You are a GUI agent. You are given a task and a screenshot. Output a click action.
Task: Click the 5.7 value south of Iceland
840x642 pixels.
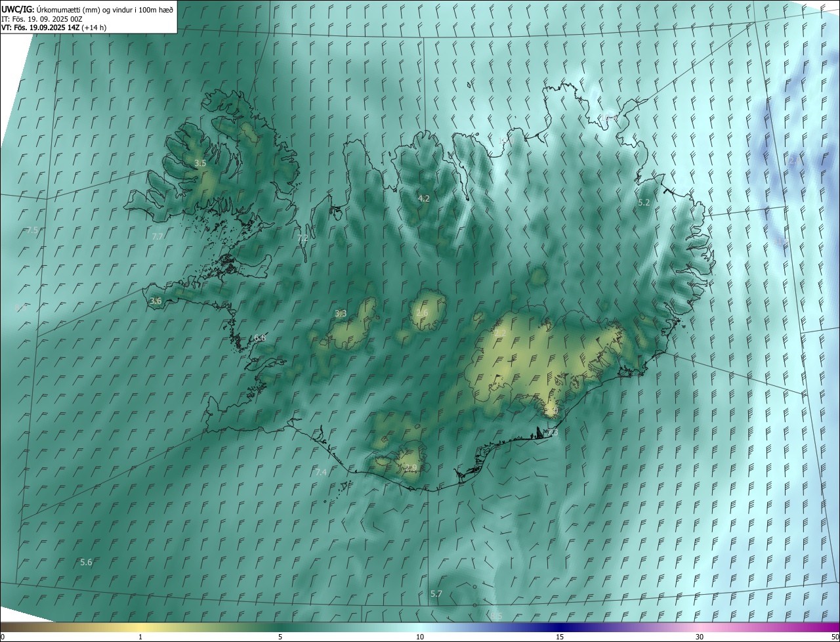click(x=436, y=594)
